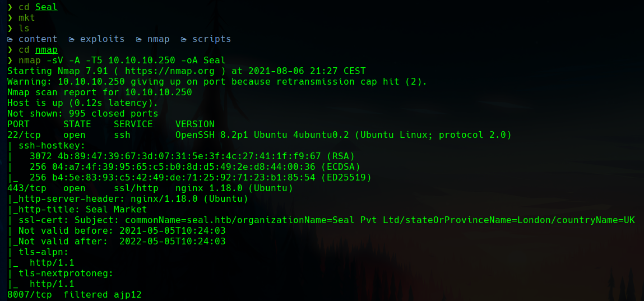The image size is (644, 301).
Task: Click the prompt arrow before 'mkt' command
Action: click(x=10, y=18)
